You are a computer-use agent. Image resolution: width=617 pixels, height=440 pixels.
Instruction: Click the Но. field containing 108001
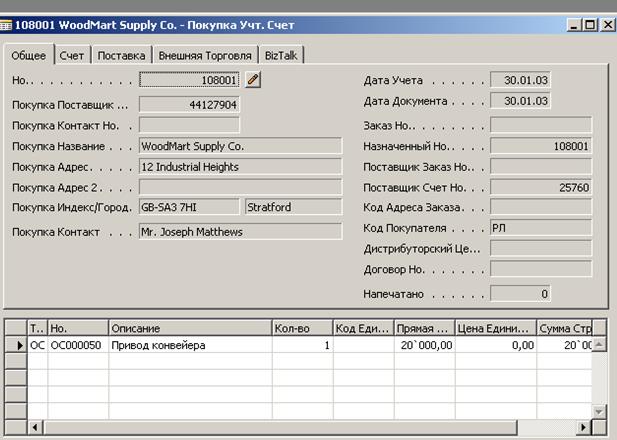(x=189, y=80)
